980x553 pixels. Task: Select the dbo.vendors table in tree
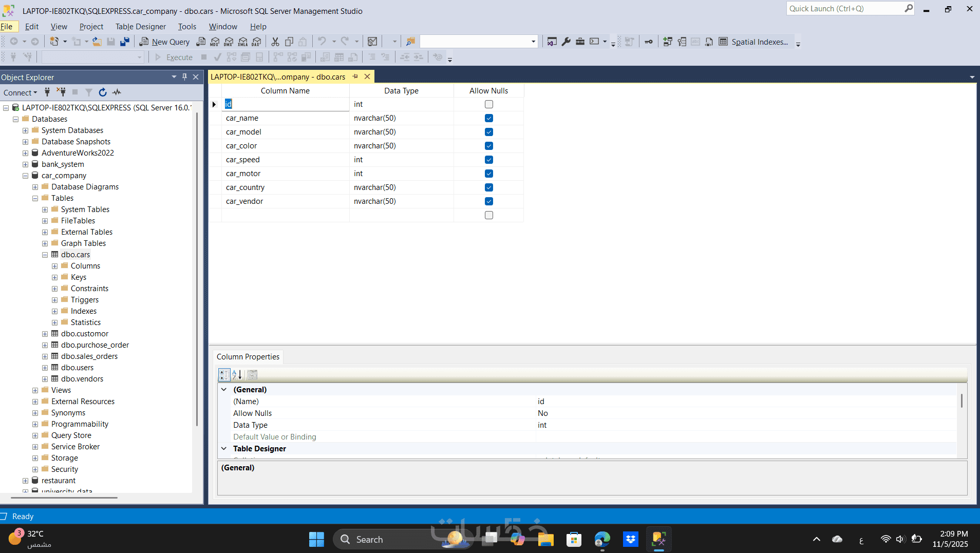pos(82,379)
